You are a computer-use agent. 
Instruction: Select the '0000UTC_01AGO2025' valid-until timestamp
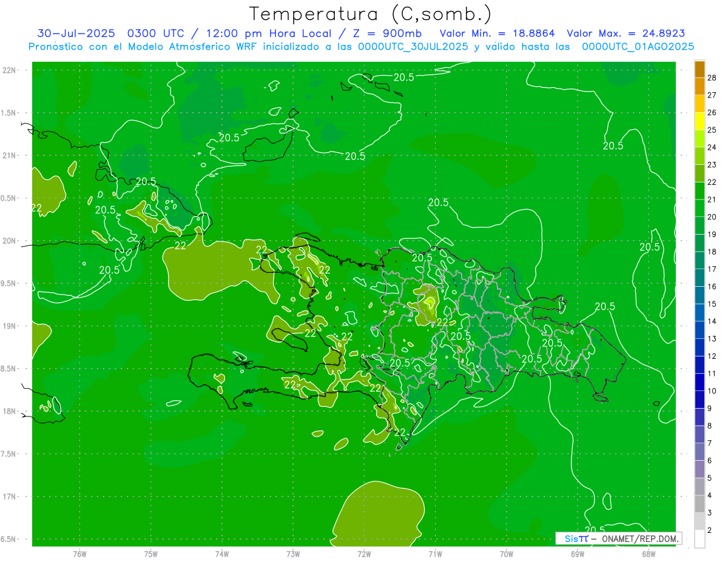pos(638,47)
